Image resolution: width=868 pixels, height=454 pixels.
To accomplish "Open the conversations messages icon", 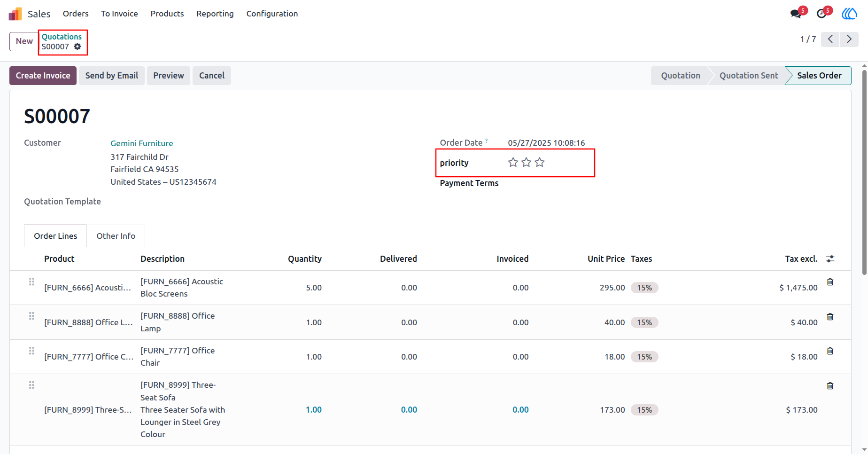I will pyautogui.click(x=796, y=14).
